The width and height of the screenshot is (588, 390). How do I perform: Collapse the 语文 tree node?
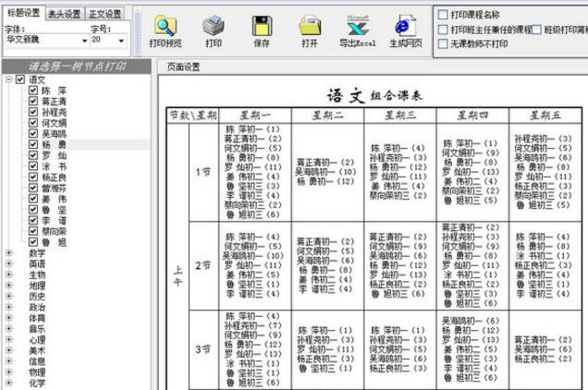tap(9, 80)
